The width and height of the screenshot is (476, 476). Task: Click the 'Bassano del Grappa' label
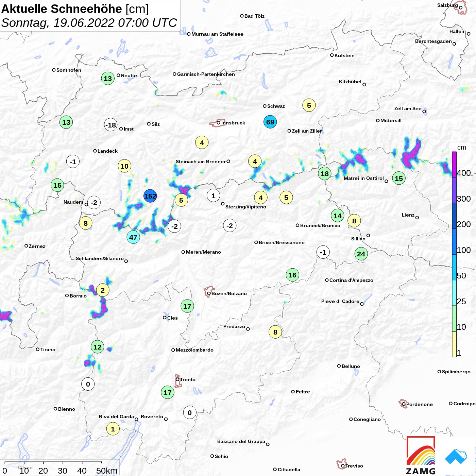(241, 441)
